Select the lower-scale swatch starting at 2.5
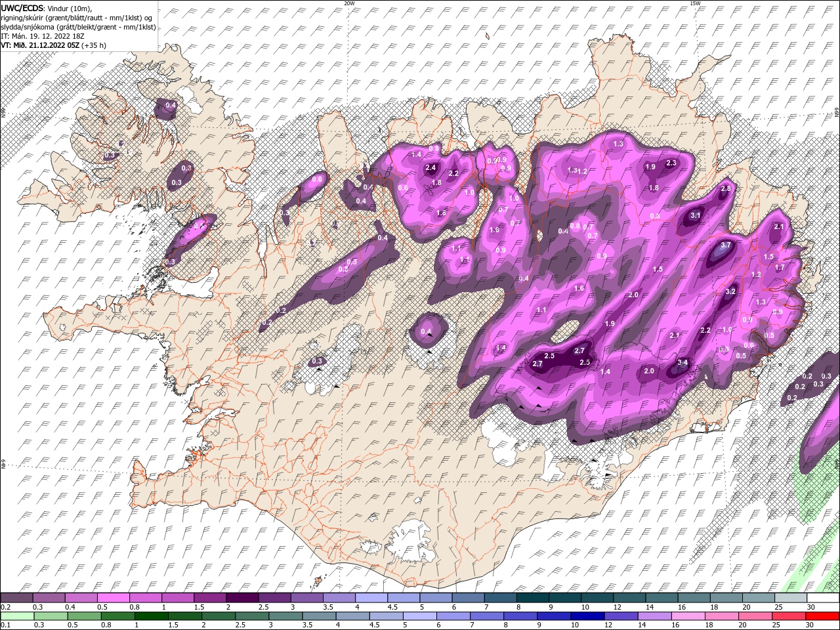Viewport: 840px width, 630px height. (x=251, y=616)
